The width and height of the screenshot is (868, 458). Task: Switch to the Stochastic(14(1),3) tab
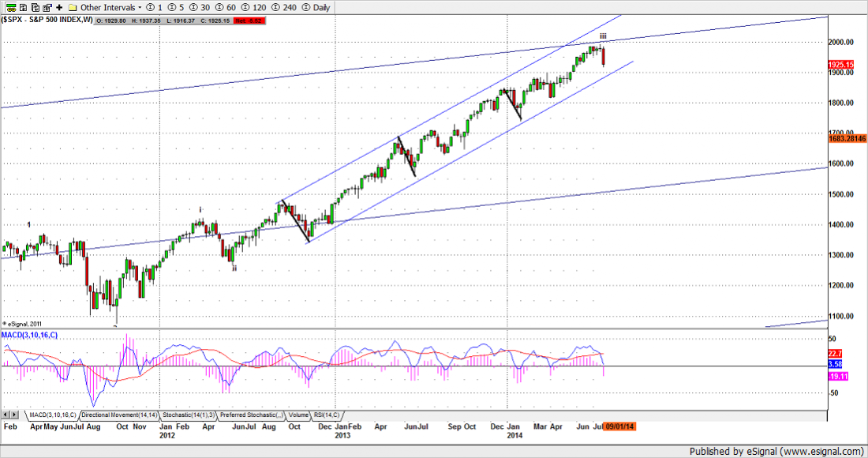189,415
